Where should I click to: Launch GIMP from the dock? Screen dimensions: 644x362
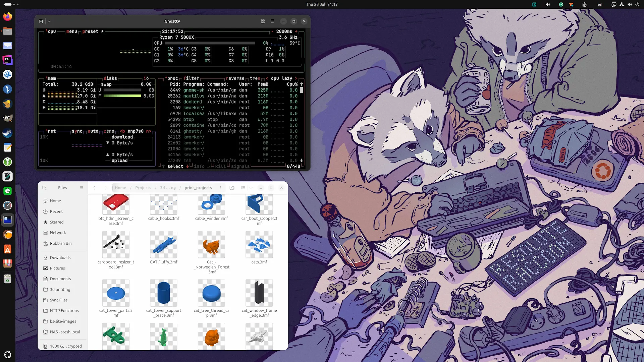tap(7, 118)
